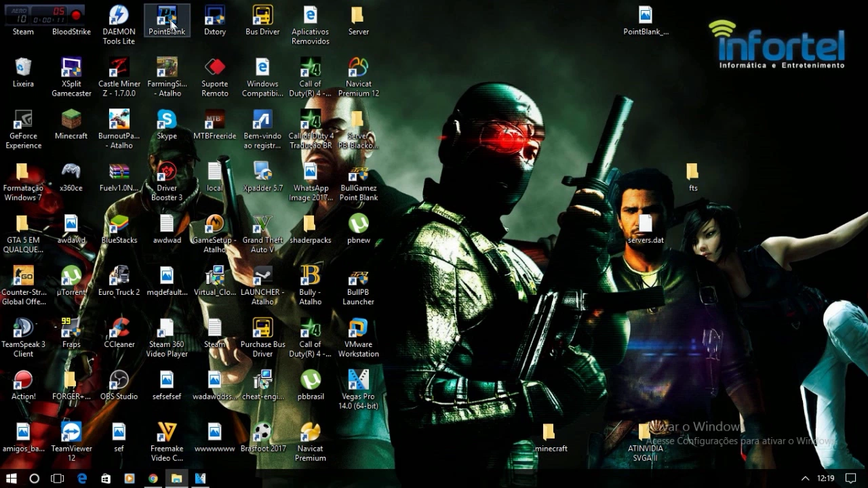This screenshot has width=868, height=488.
Task: Launch TeamSpeak 3 Client
Action: point(23,338)
